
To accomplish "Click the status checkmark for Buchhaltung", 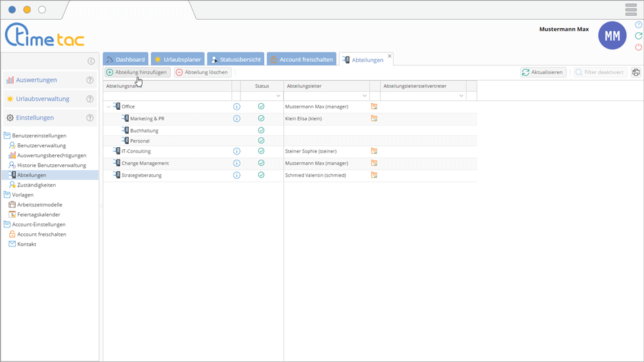I will click(261, 130).
